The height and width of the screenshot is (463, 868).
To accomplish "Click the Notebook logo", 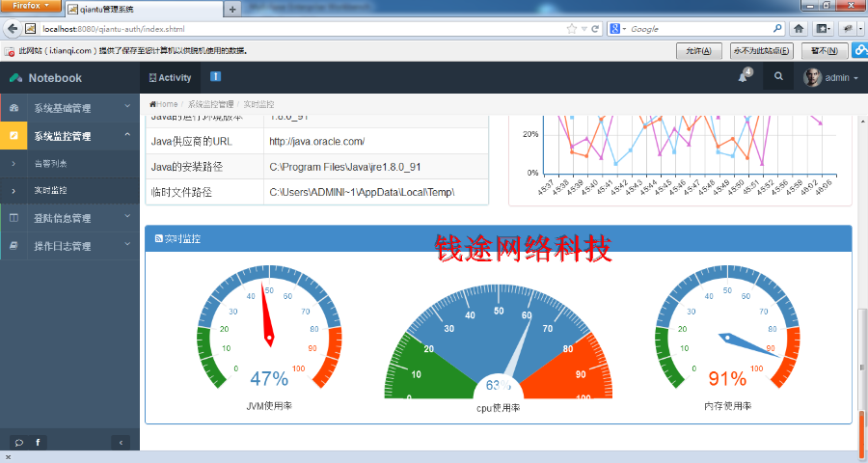I will tap(46, 78).
